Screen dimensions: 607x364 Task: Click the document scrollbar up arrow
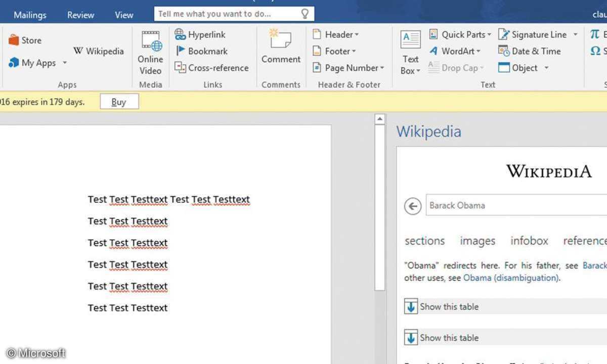point(379,119)
